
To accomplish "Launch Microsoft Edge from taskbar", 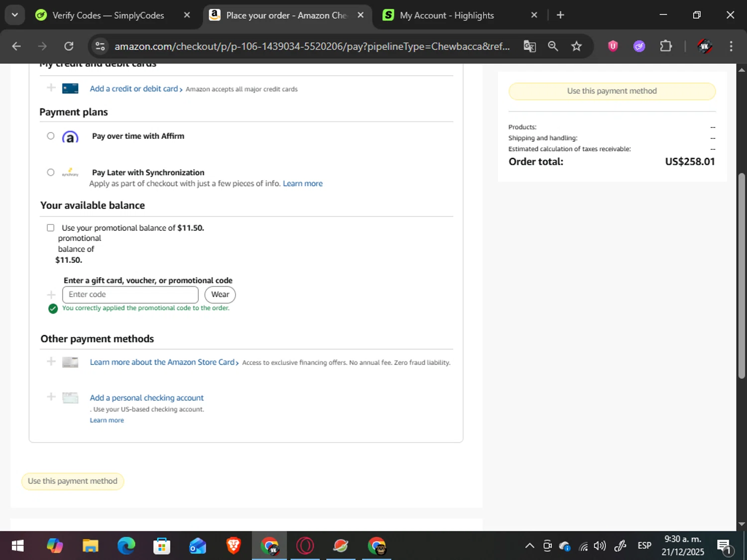I will (x=126, y=546).
